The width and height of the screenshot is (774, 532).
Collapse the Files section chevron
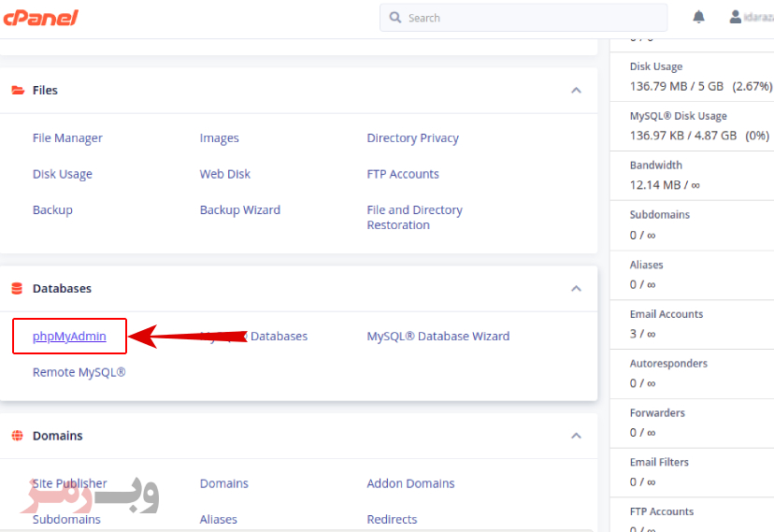[x=576, y=91]
